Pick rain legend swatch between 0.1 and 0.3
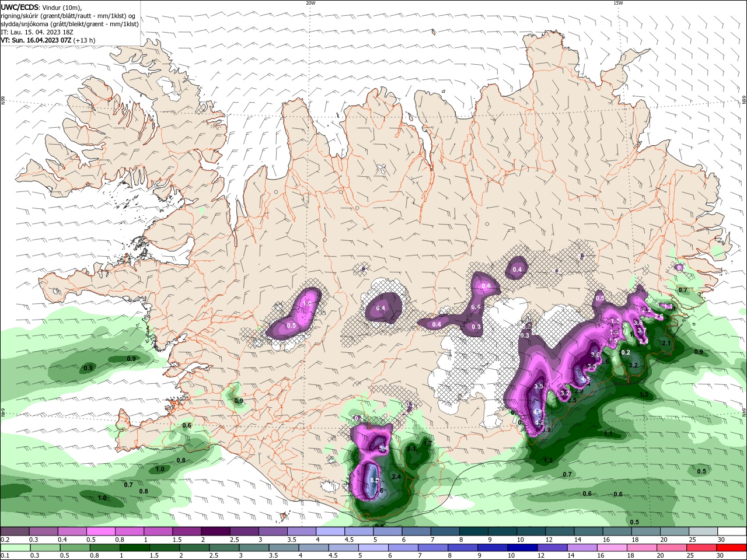The width and height of the screenshot is (747, 560). (x=15, y=548)
